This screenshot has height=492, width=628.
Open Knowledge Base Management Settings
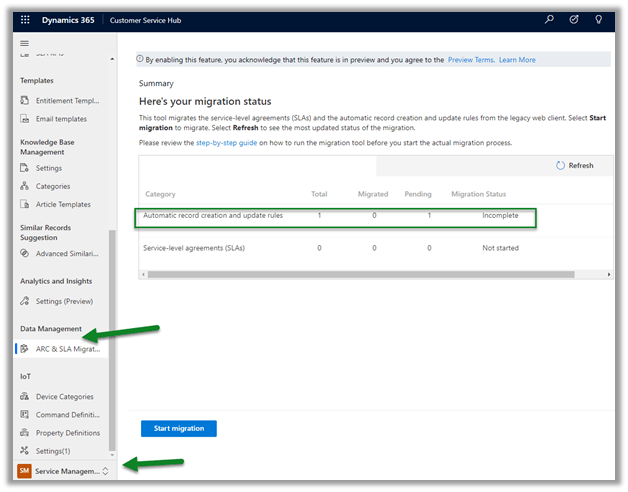pyautogui.click(x=51, y=168)
